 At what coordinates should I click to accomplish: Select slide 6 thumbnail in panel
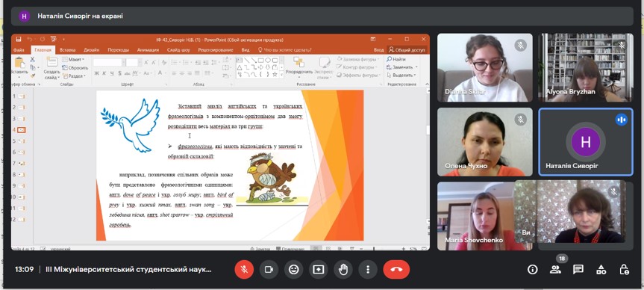[x=19, y=152]
